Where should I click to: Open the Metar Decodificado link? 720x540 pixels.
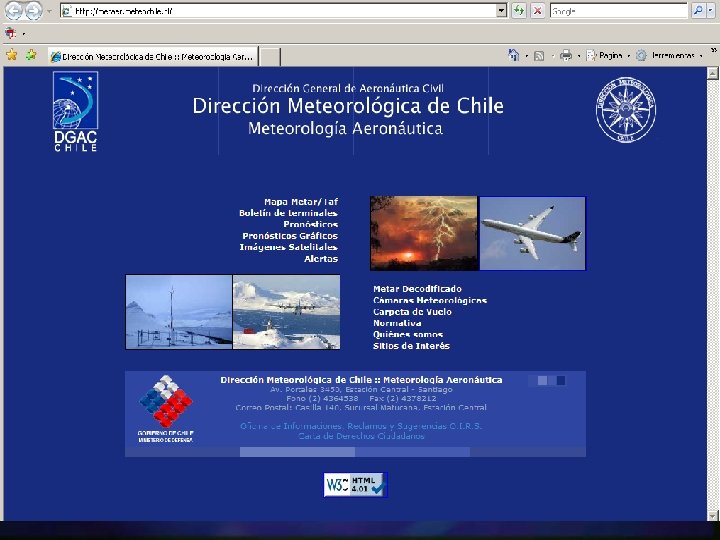tap(417, 289)
